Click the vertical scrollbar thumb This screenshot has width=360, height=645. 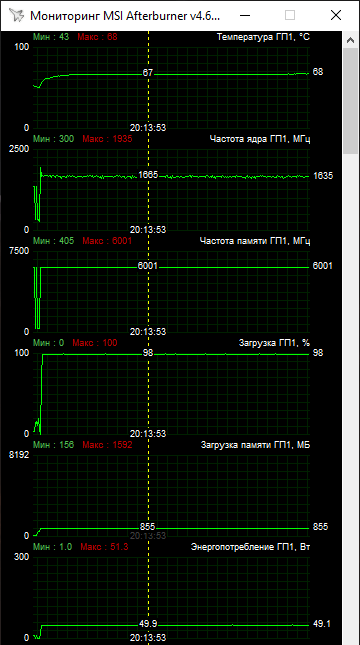point(351,101)
